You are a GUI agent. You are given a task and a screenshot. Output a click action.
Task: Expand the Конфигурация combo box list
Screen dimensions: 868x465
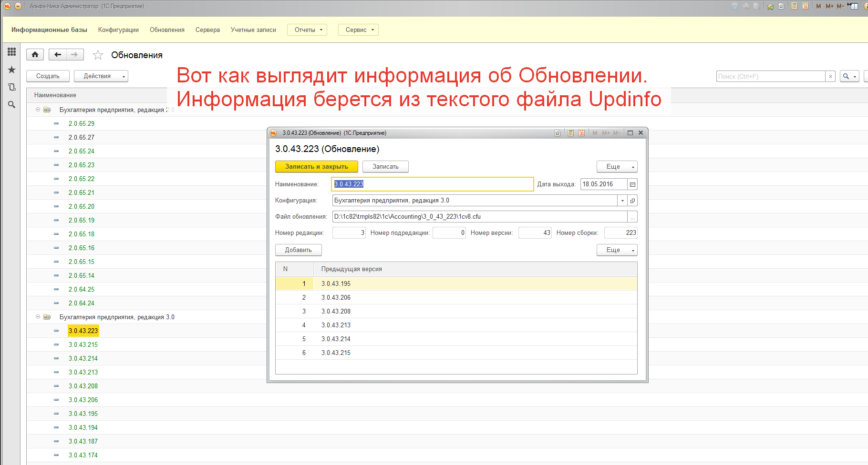click(x=622, y=201)
